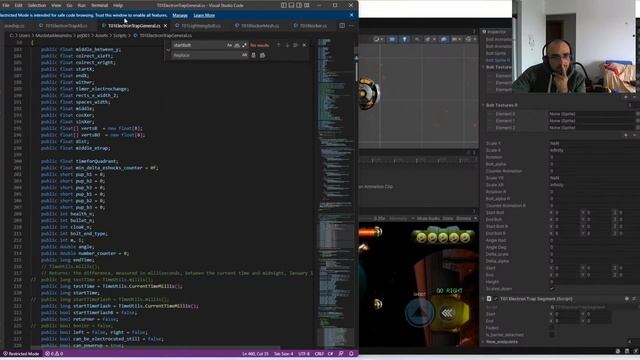This screenshot has width=640, height=360.
Task: Open Electron Trap Segment component help icon
Action: (x=627, y=299)
